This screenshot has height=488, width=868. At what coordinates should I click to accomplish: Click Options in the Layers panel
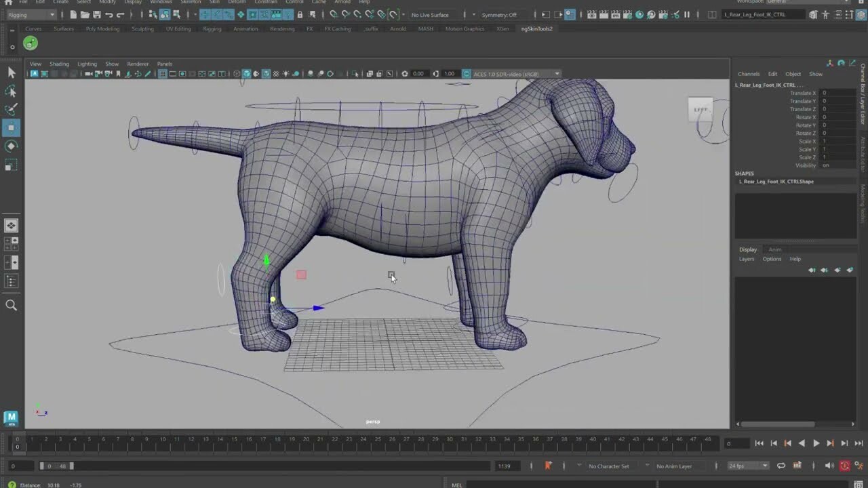[x=772, y=259]
